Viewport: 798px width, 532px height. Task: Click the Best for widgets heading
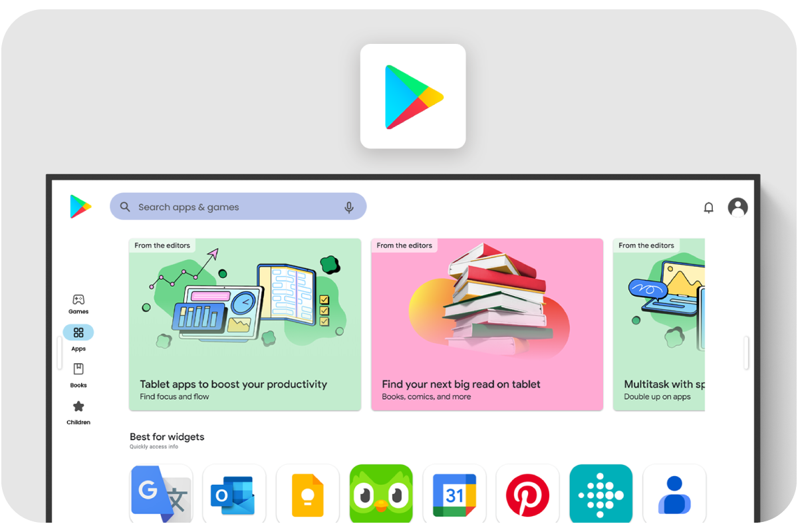tap(167, 437)
